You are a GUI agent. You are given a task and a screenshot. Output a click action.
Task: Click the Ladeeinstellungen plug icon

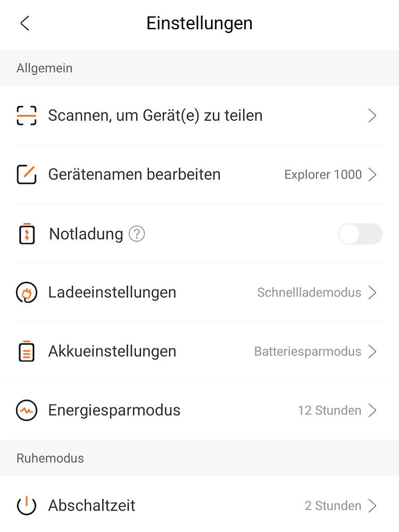click(27, 293)
